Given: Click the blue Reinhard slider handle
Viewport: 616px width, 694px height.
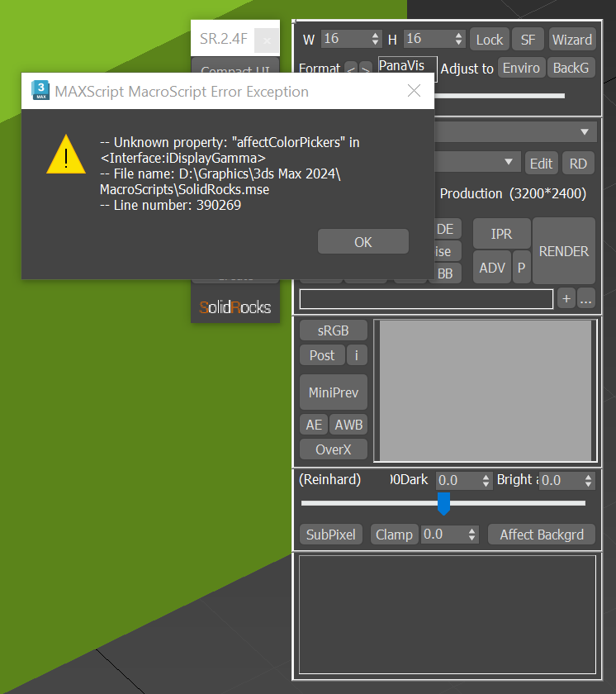Looking at the screenshot, I should tap(443, 503).
